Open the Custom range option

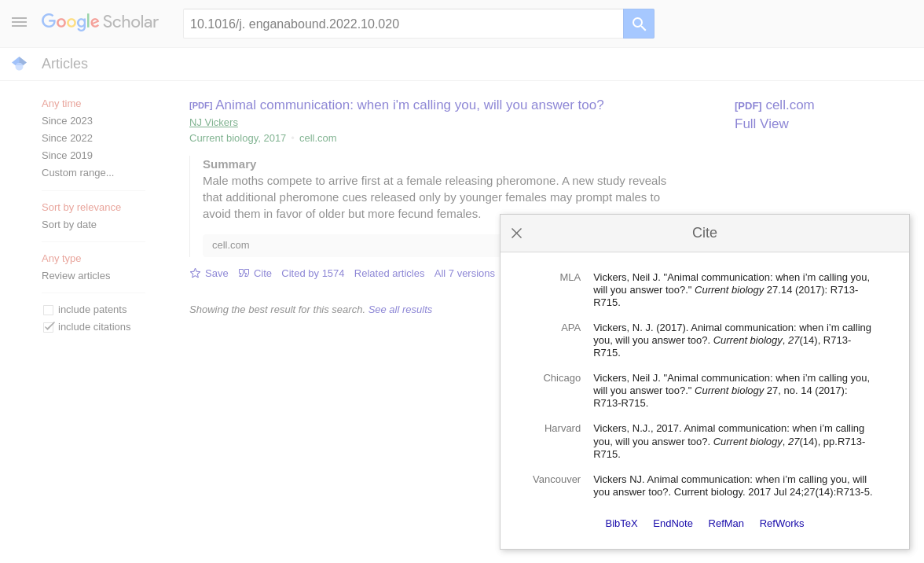(78, 172)
